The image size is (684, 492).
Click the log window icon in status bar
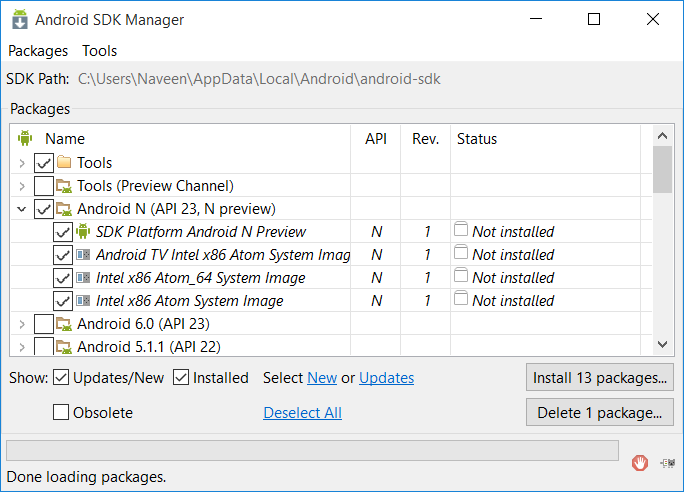pos(665,463)
